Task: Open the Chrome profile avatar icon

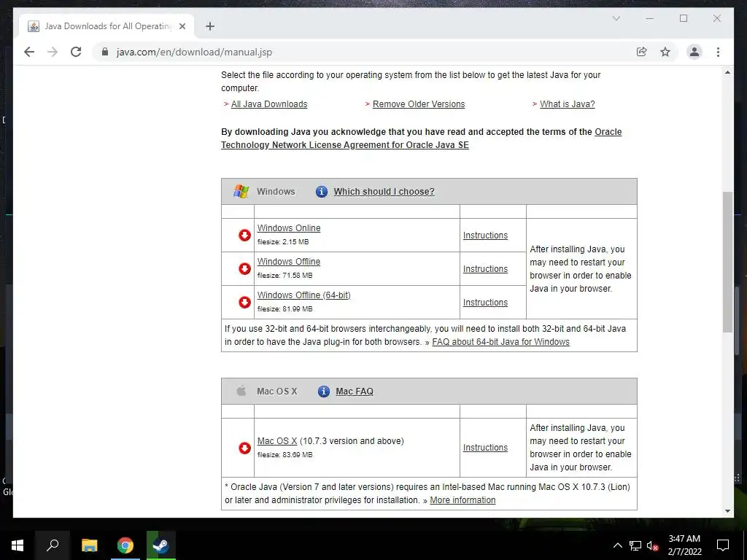Action: coord(694,52)
